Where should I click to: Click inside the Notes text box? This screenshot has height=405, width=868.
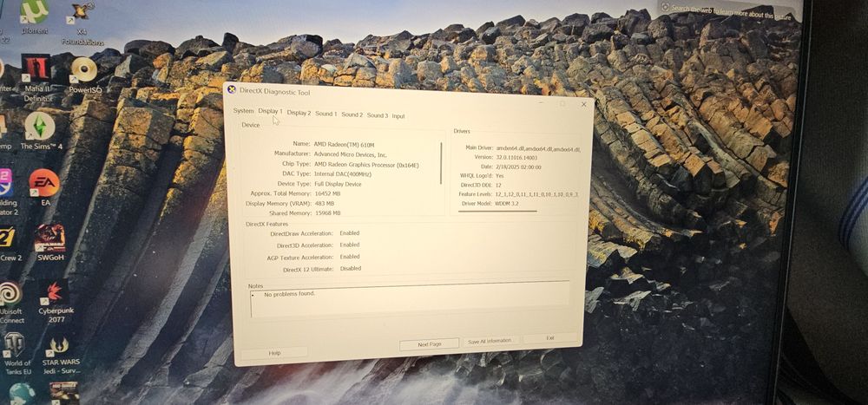(410, 299)
